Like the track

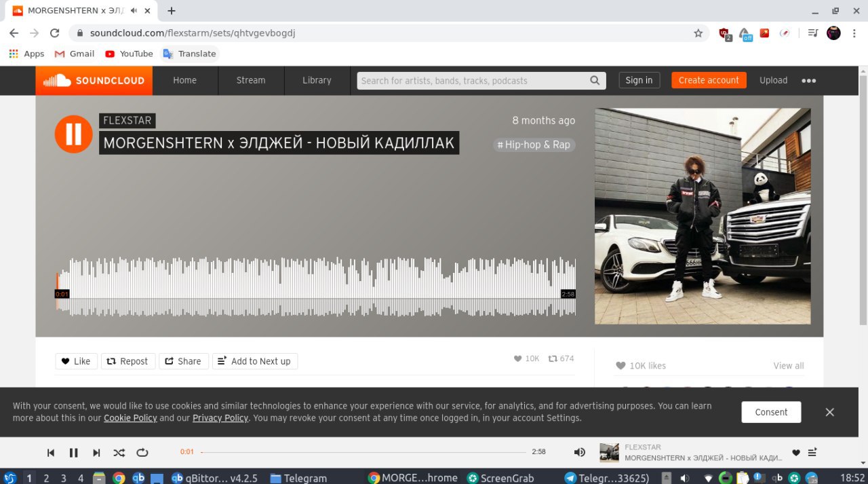tap(76, 361)
